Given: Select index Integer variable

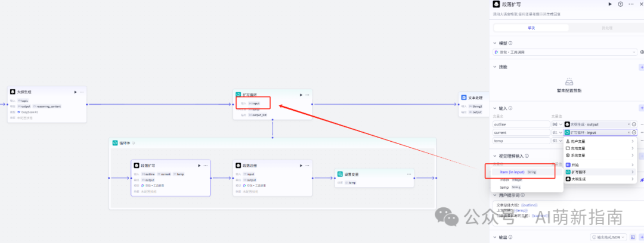Looking at the screenshot, I should (527, 180).
